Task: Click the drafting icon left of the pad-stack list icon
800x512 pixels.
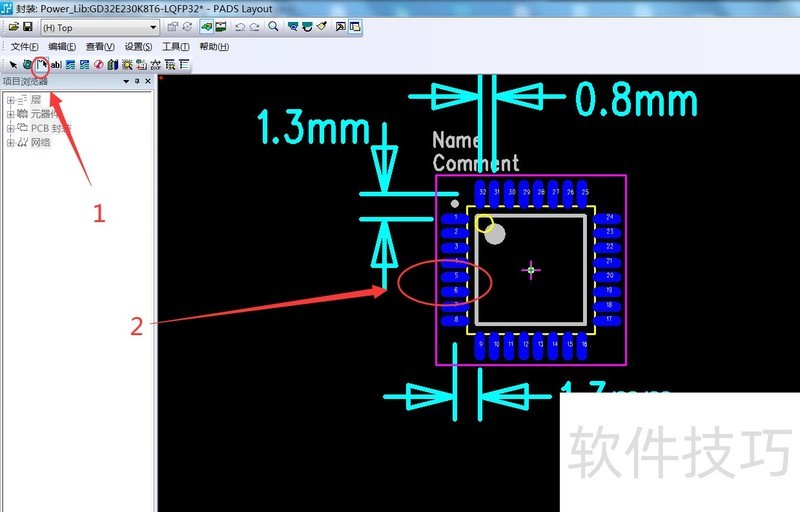Action: point(156,64)
